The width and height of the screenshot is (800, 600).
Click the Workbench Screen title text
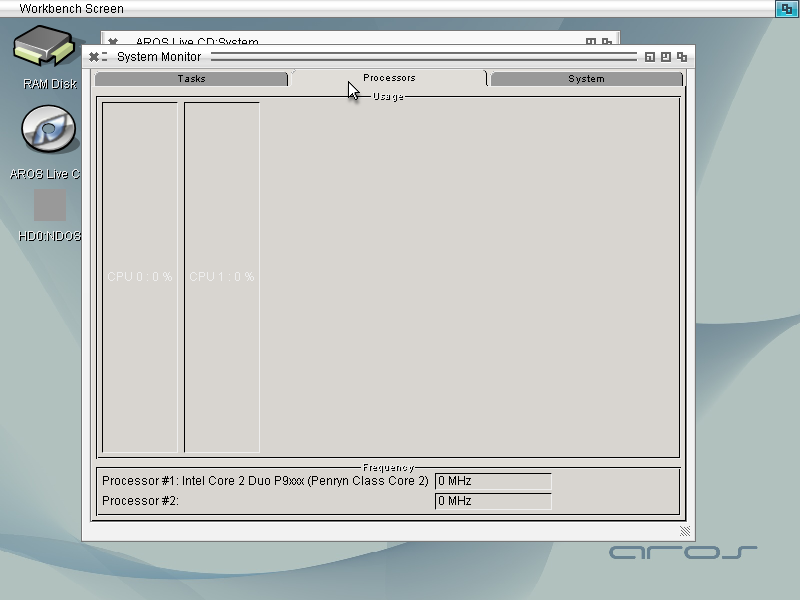pos(71,9)
